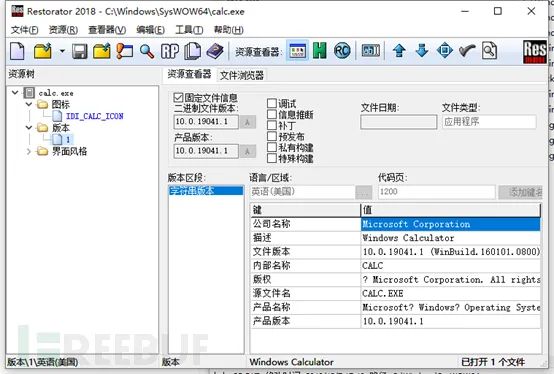This screenshot has width=554, height=374.
Task: Click the 语言/区域 browse button
Action: tap(364, 192)
